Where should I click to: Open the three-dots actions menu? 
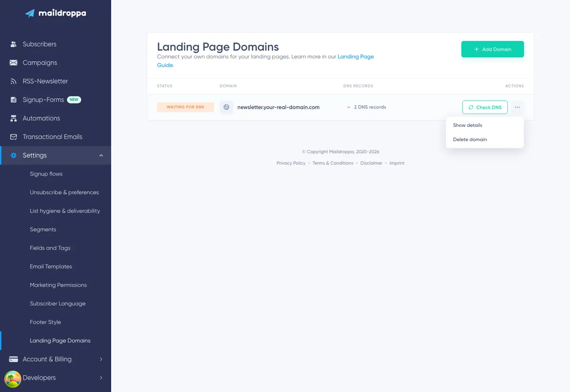click(x=517, y=107)
